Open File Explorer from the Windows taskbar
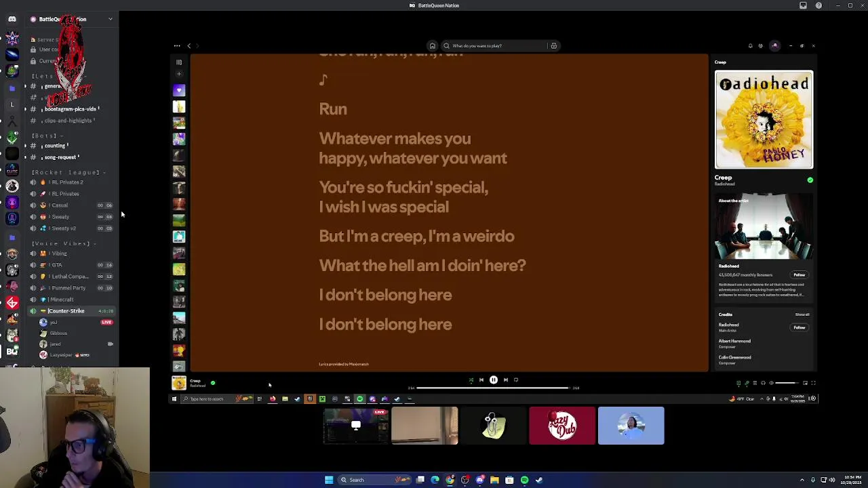868x488 pixels. click(x=494, y=480)
